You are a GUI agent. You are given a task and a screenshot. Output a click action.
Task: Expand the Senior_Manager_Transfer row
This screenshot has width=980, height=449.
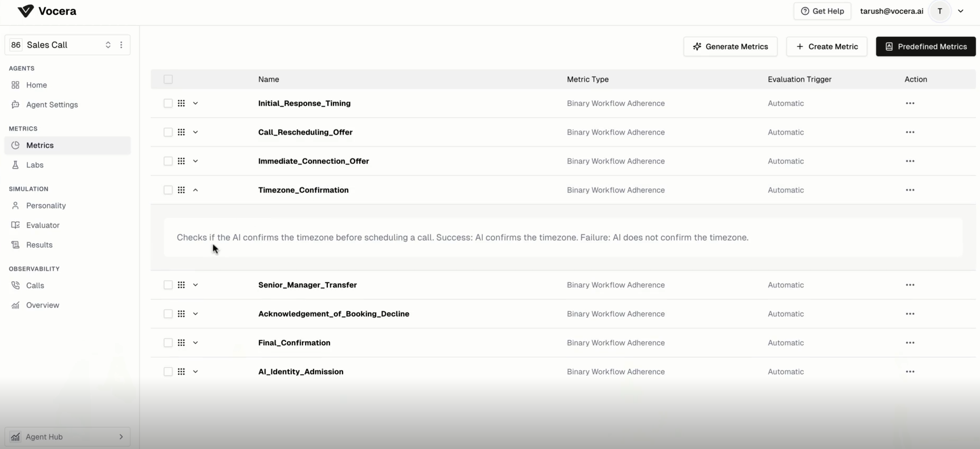coord(195,285)
